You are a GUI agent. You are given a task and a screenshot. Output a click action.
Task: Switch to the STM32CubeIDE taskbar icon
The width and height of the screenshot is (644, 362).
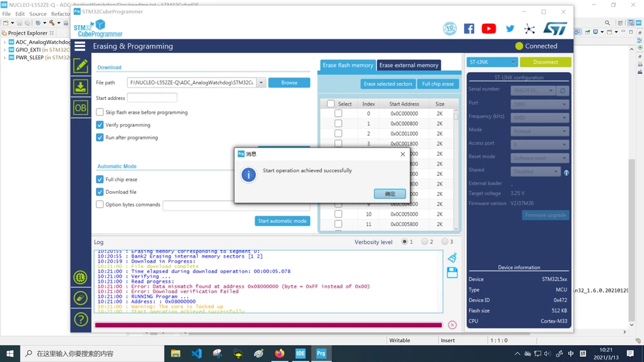coord(300,354)
